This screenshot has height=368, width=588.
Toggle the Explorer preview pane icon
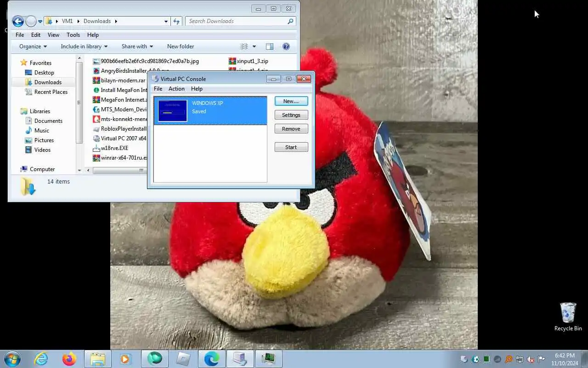tap(270, 46)
